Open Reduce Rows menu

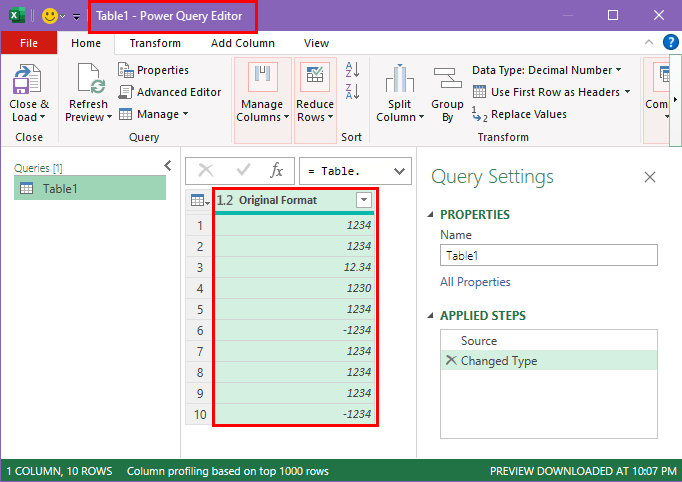(x=315, y=100)
